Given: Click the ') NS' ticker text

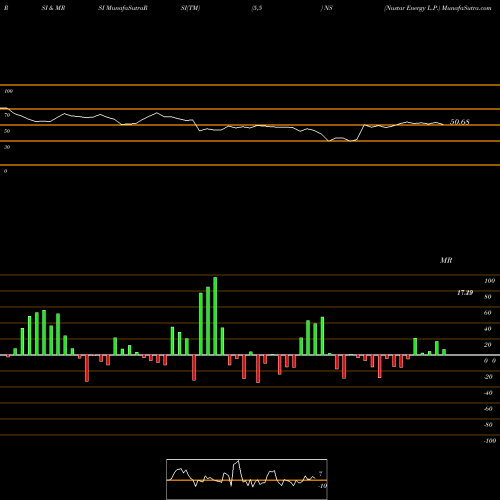Looking at the screenshot, I should click(327, 8).
